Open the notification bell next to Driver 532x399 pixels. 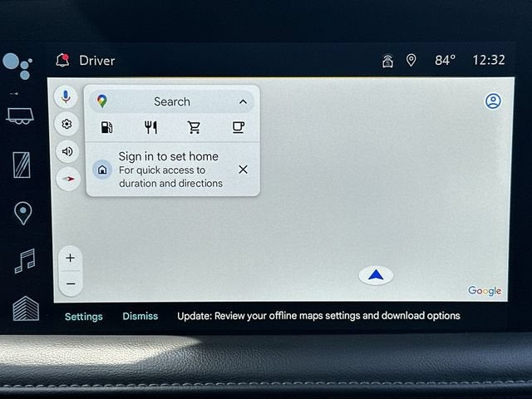[x=62, y=61]
